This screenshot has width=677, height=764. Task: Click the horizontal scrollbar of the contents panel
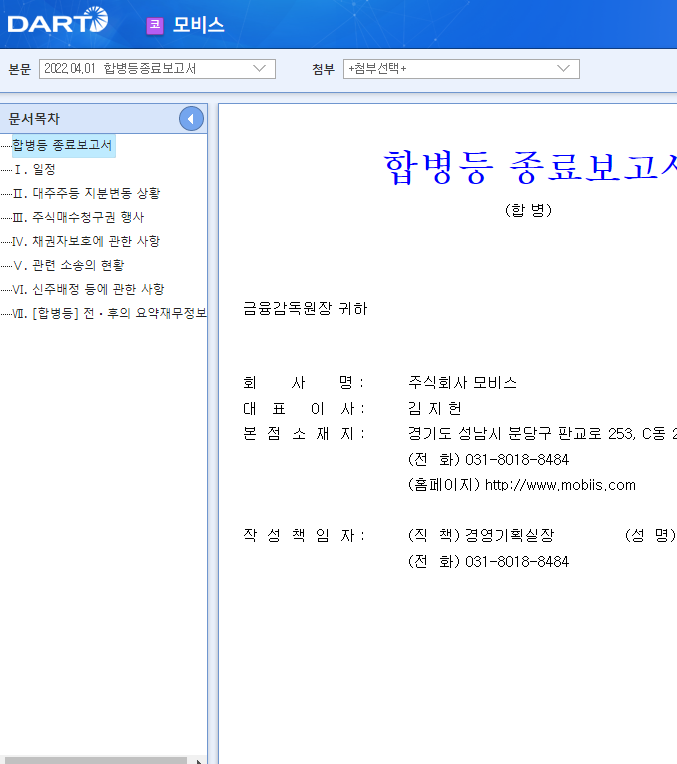click(94, 761)
